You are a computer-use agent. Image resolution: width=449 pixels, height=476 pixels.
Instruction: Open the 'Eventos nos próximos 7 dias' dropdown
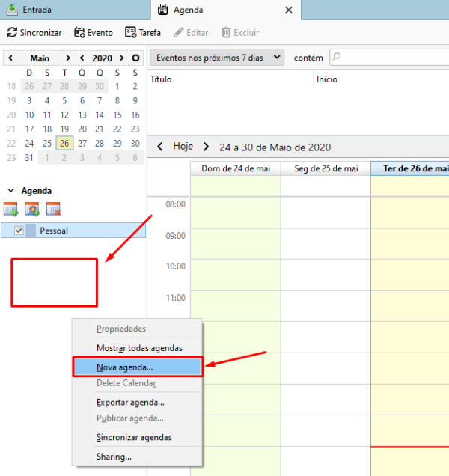217,57
